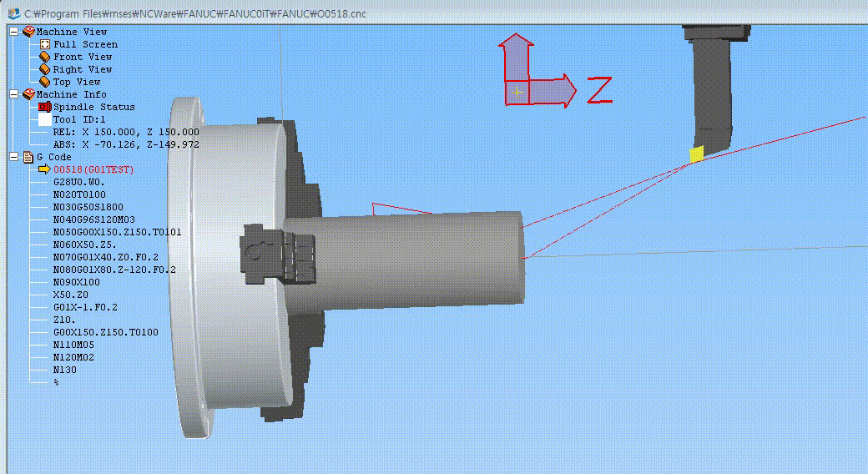Click the dark tool holder body
The image size is (868, 474).
(713, 88)
